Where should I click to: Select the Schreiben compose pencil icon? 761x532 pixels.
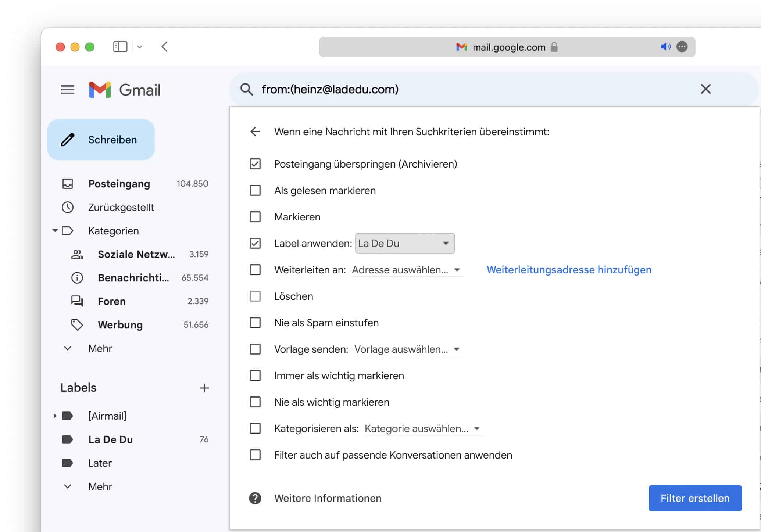68,140
